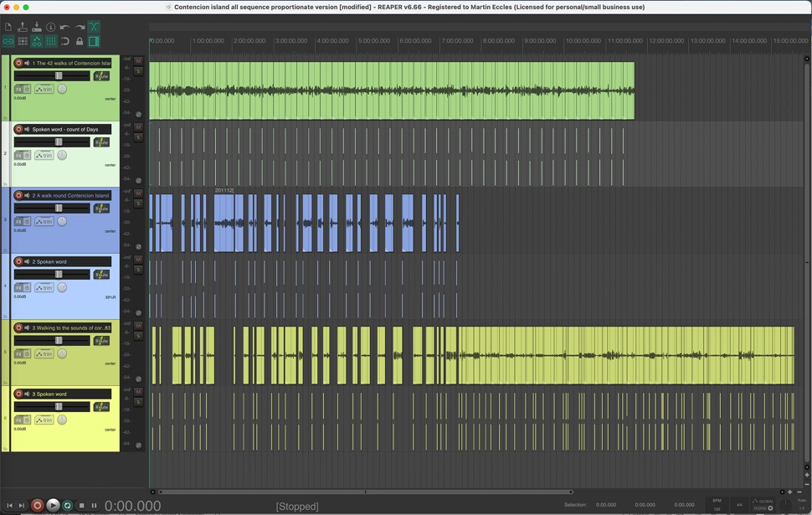The height and width of the screenshot is (515, 812).
Task: Click the Undo arrow icon
Action: pyautogui.click(x=65, y=27)
